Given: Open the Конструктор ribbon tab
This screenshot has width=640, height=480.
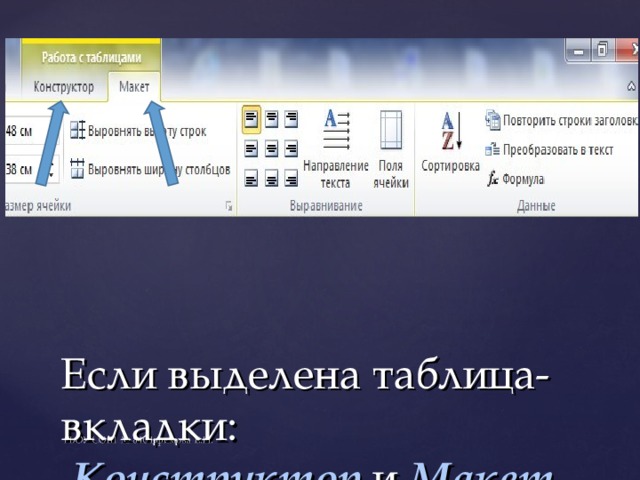Looking at the screenshot, I should (x=64, y=87).
